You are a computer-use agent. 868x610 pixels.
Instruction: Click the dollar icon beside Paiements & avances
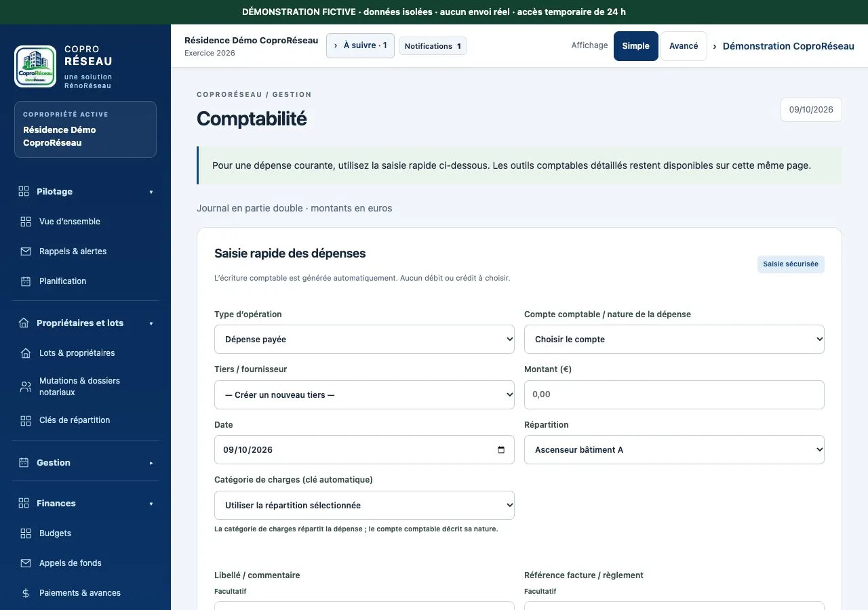(x=26, y=593)
